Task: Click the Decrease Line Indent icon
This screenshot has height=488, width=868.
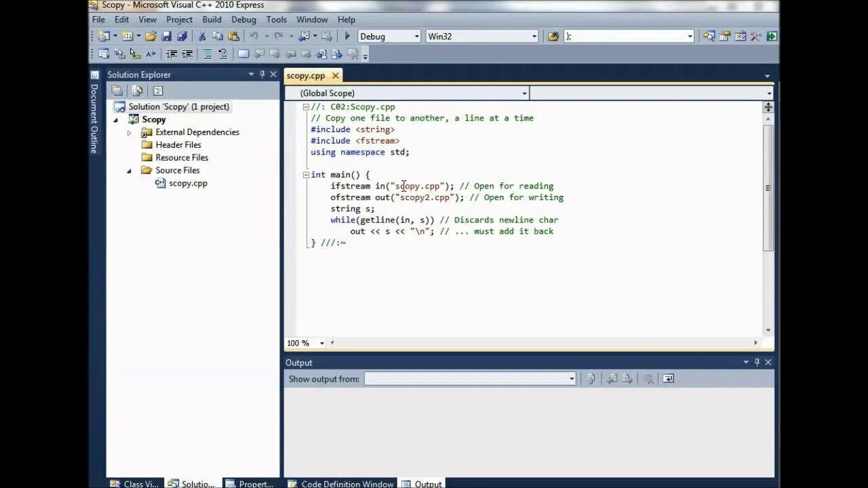Action: tap(172, 54)
